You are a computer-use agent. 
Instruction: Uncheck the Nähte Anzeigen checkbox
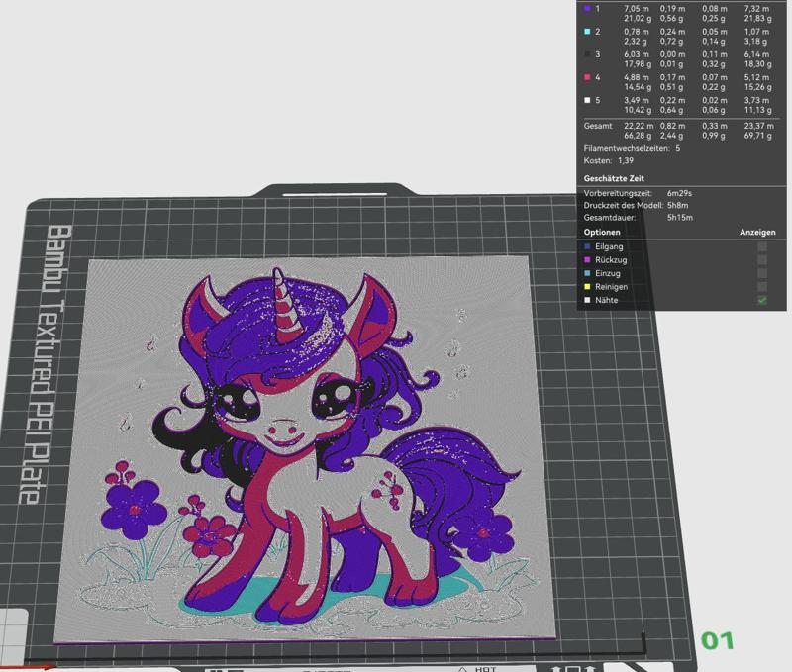(762, 299)
